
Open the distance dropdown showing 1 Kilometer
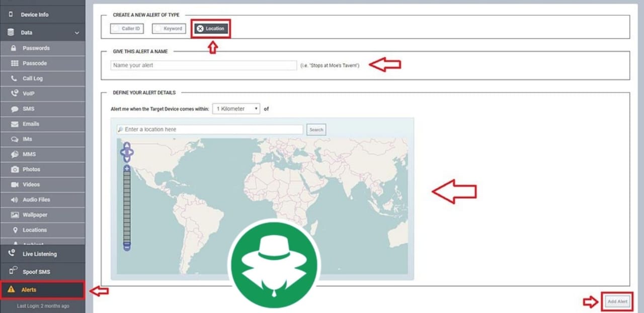[x=235, y=109]
